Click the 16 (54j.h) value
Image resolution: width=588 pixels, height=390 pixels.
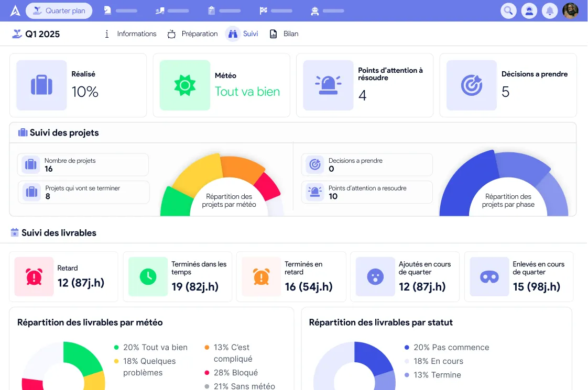pos(309,286)
